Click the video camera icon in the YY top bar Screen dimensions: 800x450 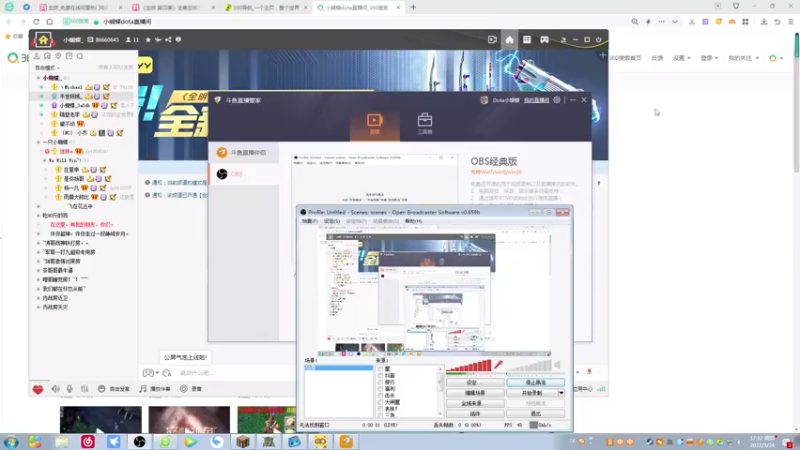(492, 39)
